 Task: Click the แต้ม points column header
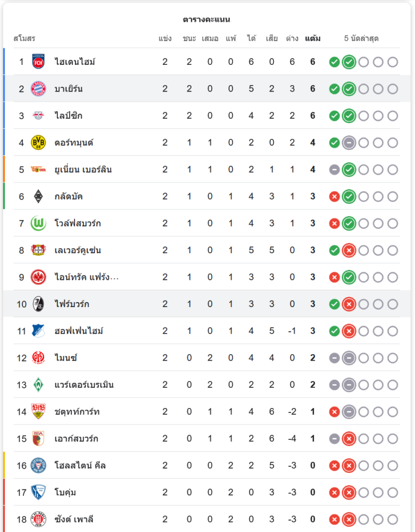(x=313, y=39)
